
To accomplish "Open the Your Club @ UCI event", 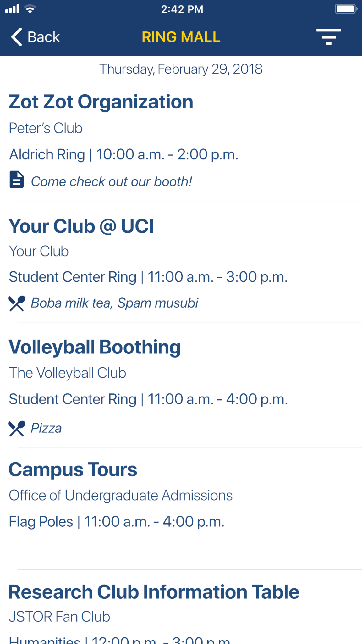I will click(81, 226).
